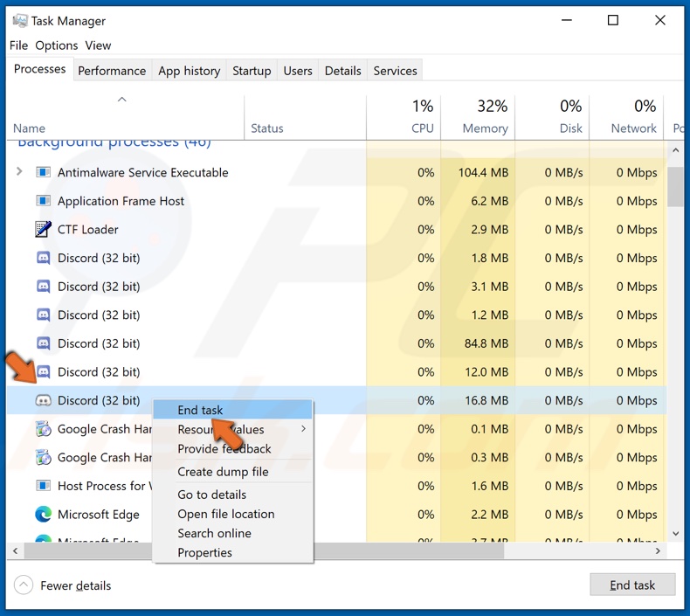690x616 pixels.
Task: Select the Microsoft Edge 2.2 MB process name
Action: click(x=99, y=515)
